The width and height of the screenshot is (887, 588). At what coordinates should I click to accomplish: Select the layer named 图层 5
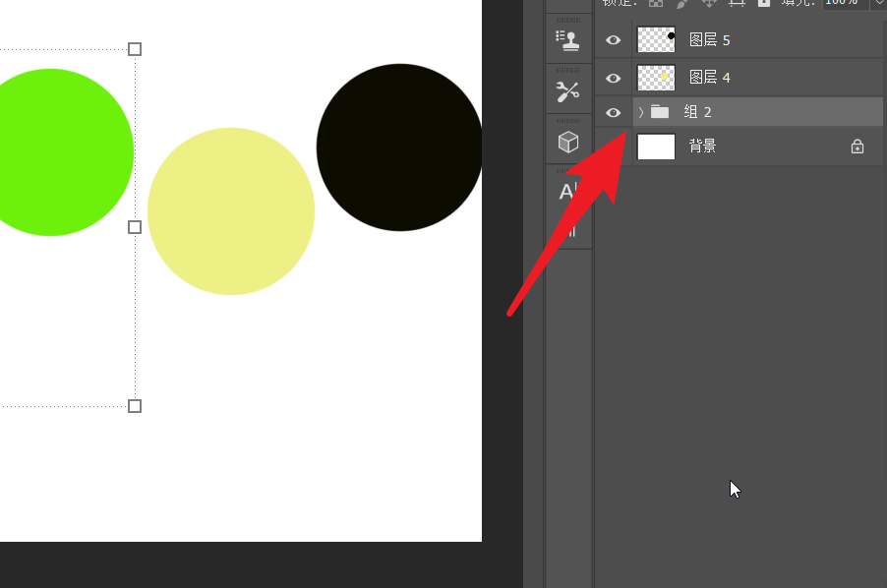(709, 40)
